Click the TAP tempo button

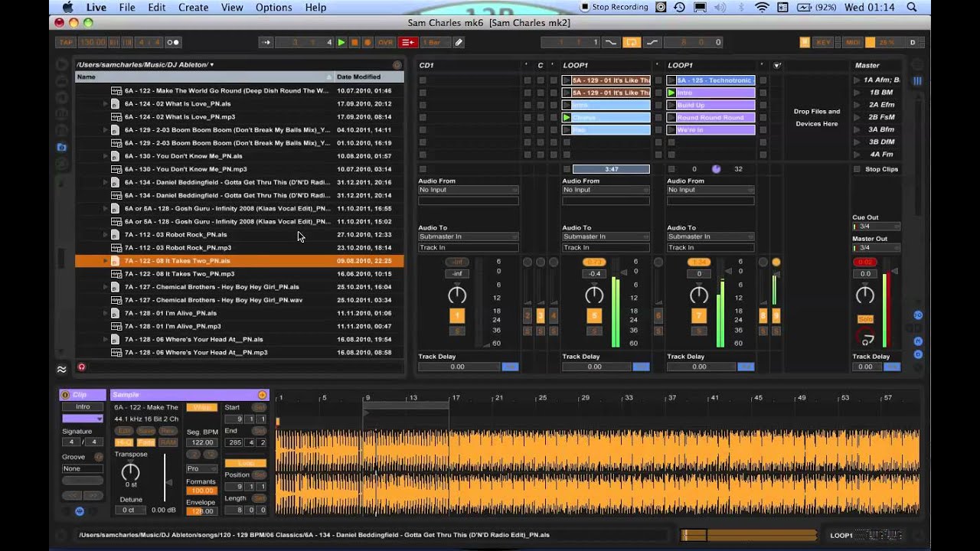pos(67,42)
